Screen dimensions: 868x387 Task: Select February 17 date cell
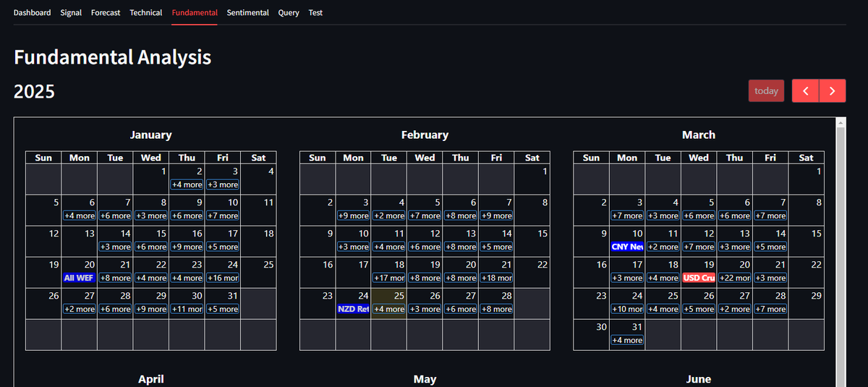coord(353,272)
